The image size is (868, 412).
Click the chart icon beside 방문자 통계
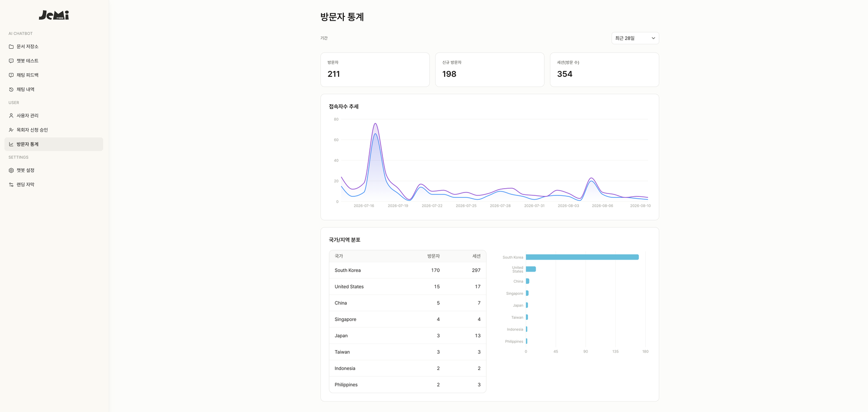11,144
